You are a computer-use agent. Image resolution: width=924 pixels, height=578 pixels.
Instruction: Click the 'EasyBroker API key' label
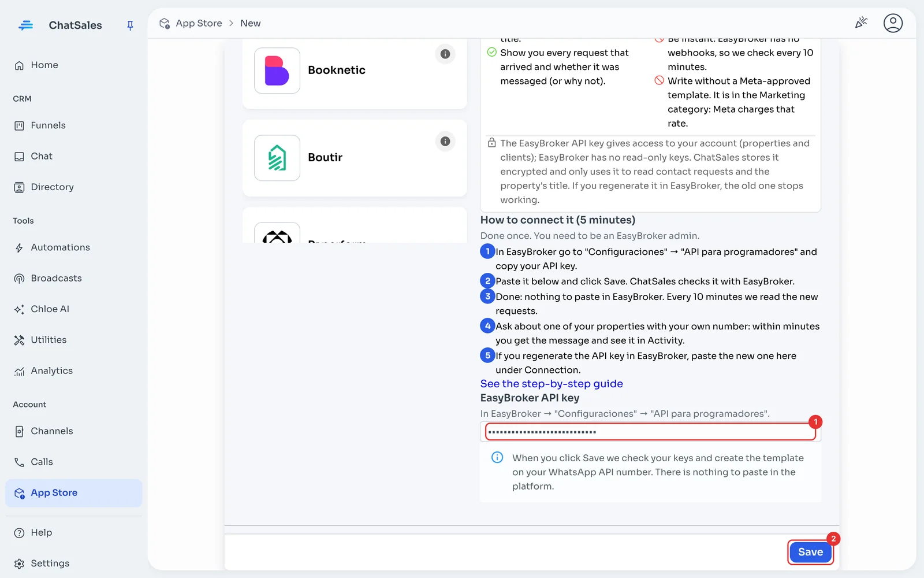click(530, 398)
